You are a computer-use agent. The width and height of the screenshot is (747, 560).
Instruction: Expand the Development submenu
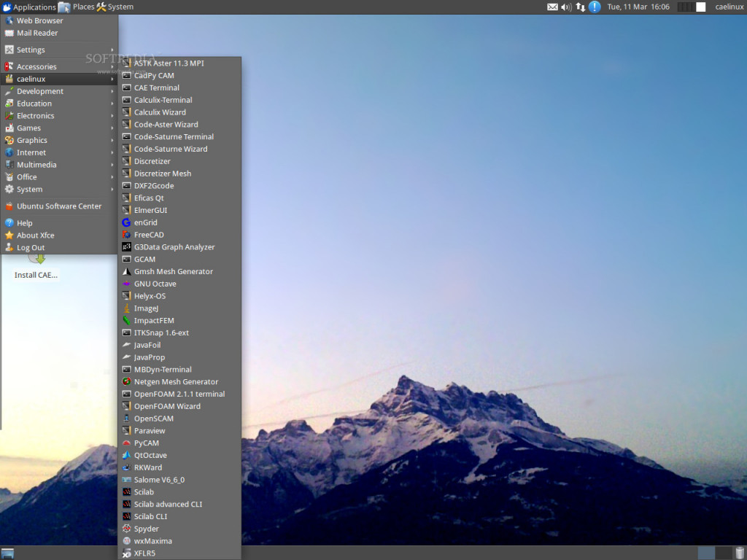(59, 91)
